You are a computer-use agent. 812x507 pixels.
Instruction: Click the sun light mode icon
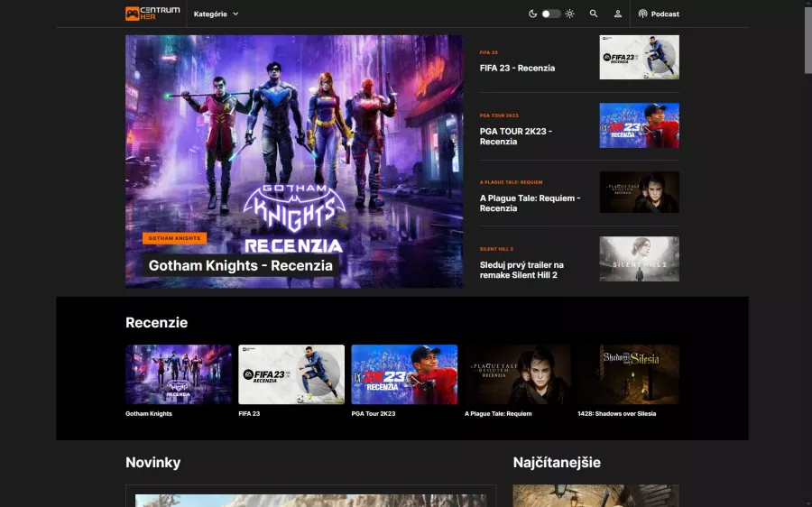(569, 14)
